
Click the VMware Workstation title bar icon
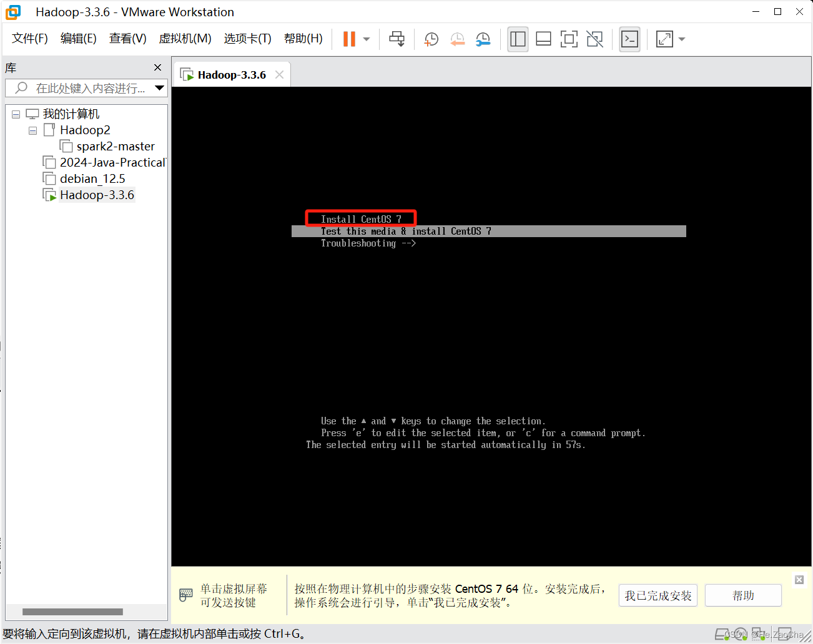(x=13, y=12)
